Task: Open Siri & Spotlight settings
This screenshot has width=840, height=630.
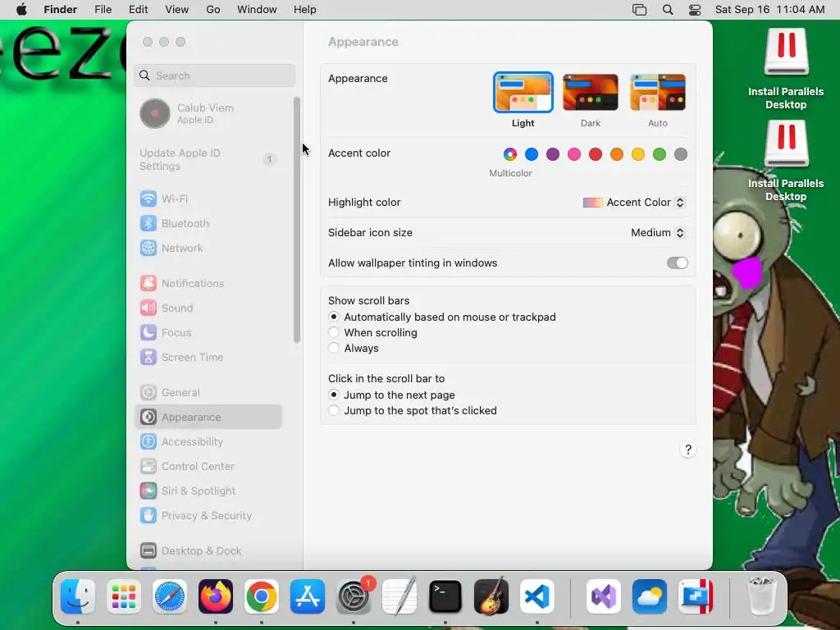Action: (208, 491)
